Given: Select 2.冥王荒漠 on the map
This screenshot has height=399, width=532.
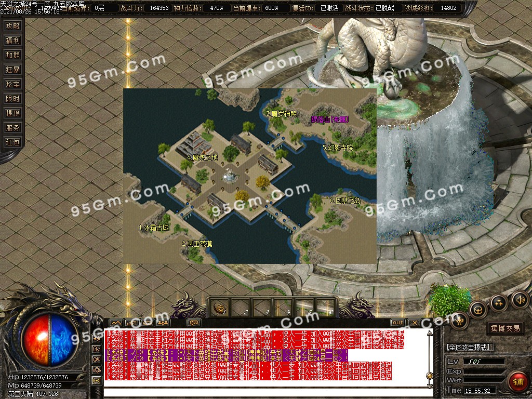Looking at the screenshot, I should click(x=197, y=244).
